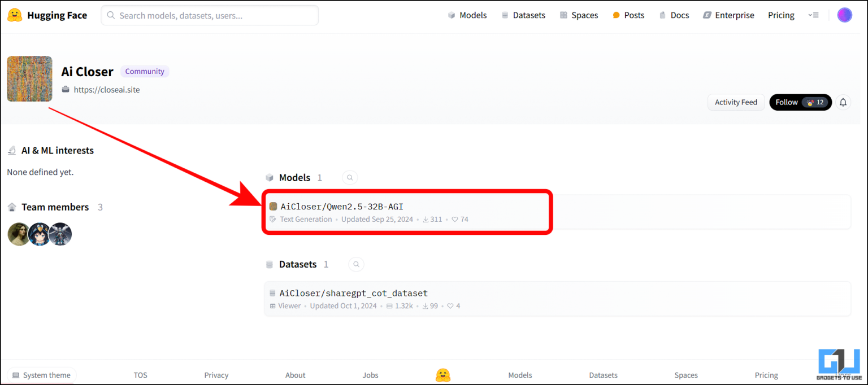Screen dimensions: 868x385
Task: Expand the header more-options menu
Action: tap(813, 15)
